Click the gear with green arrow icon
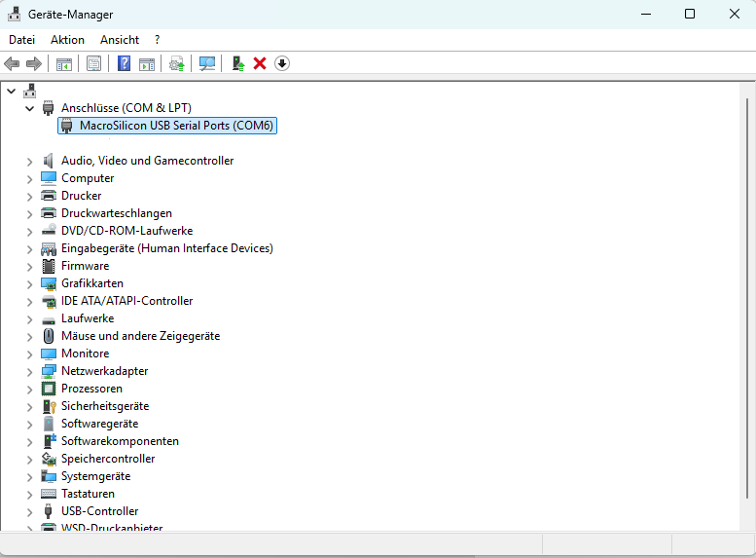 (x=176, y=63)
